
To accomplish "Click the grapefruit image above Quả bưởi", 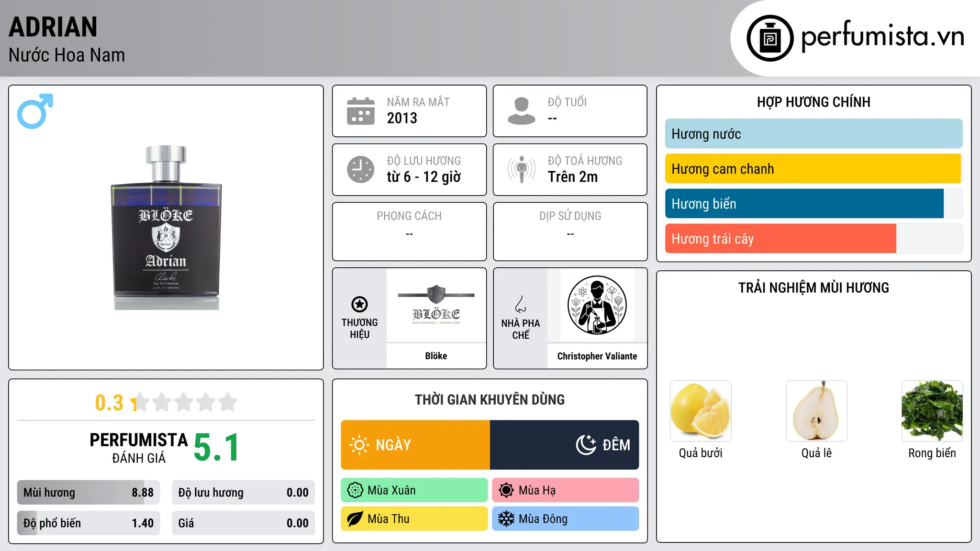I will click(x=701, y=411).
